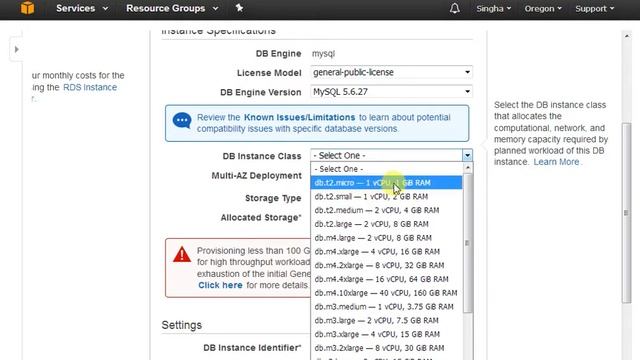Open the Known Issues/Limitations link
640x360 pixels.
pos(300,117)
